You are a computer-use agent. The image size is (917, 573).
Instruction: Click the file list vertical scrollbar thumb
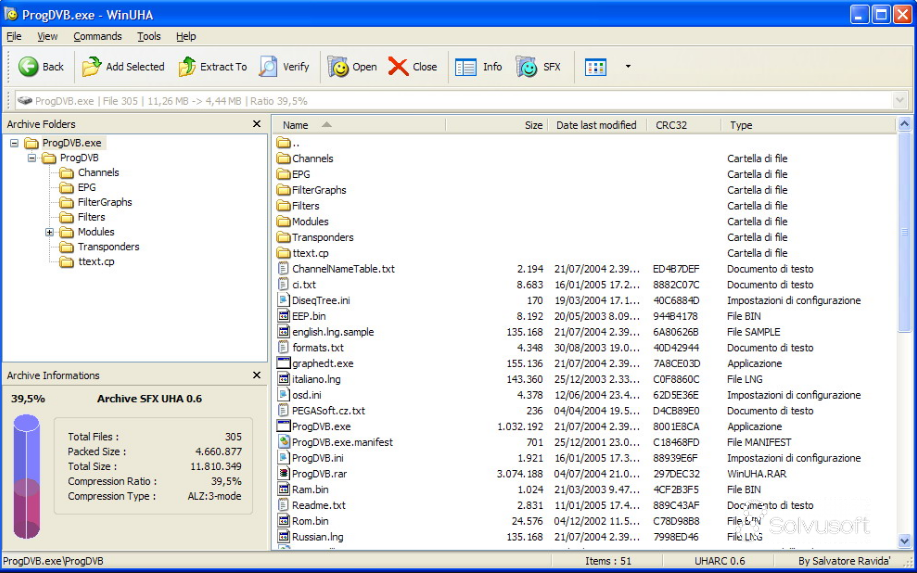[905, 232]
